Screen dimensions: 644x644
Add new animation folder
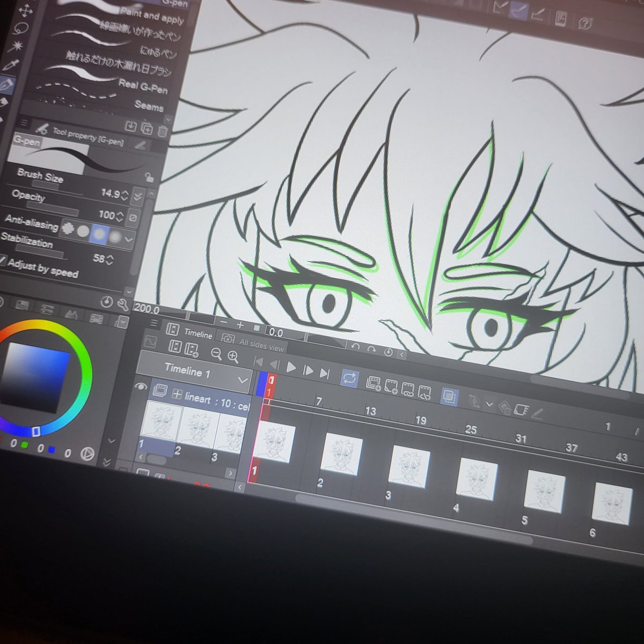click(374, 383)
